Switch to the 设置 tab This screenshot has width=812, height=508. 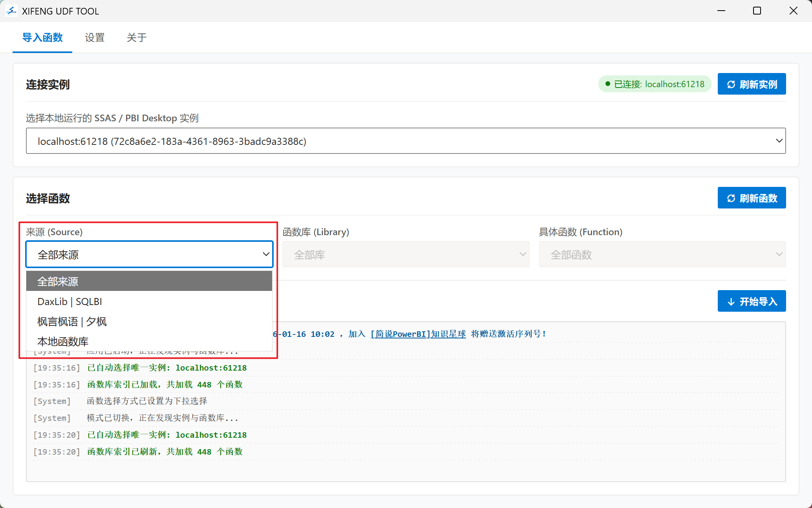coord(95,38)
